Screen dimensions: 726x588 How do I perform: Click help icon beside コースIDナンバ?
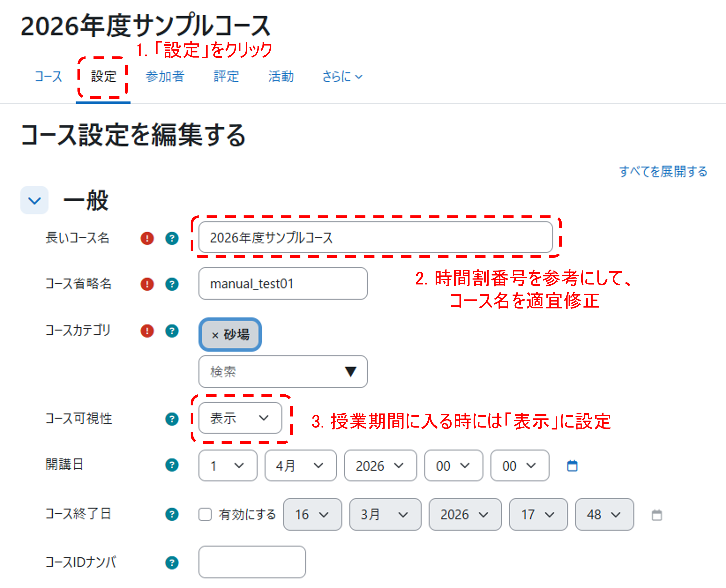(x=172, y=563)
